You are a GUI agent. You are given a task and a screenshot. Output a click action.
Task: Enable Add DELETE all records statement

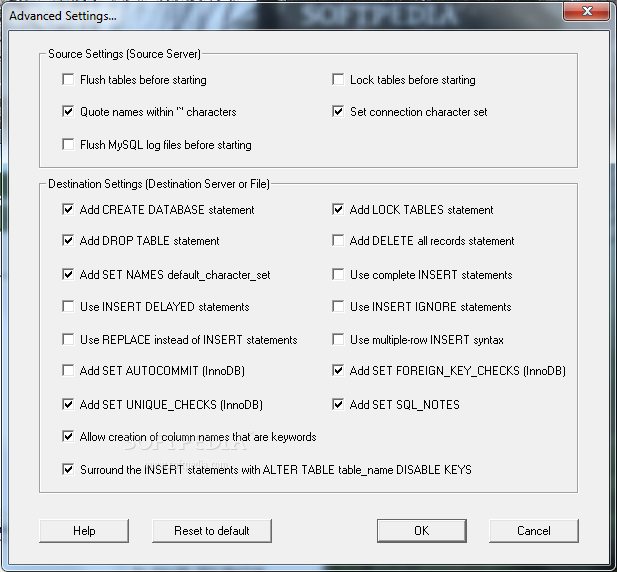tap(338, 240)
